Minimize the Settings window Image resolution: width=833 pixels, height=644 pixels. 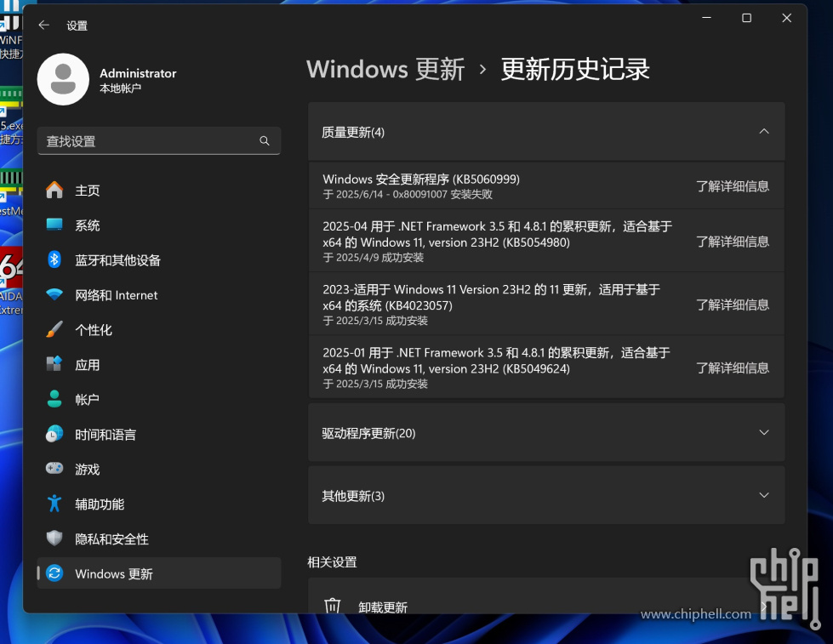click(706, 18)
